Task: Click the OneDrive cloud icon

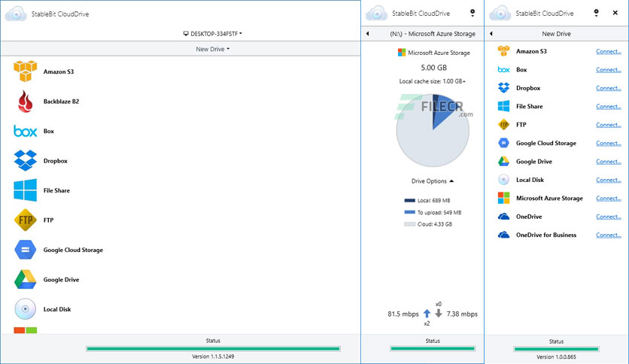Action: pyautogui.click(x=503, y=217)
